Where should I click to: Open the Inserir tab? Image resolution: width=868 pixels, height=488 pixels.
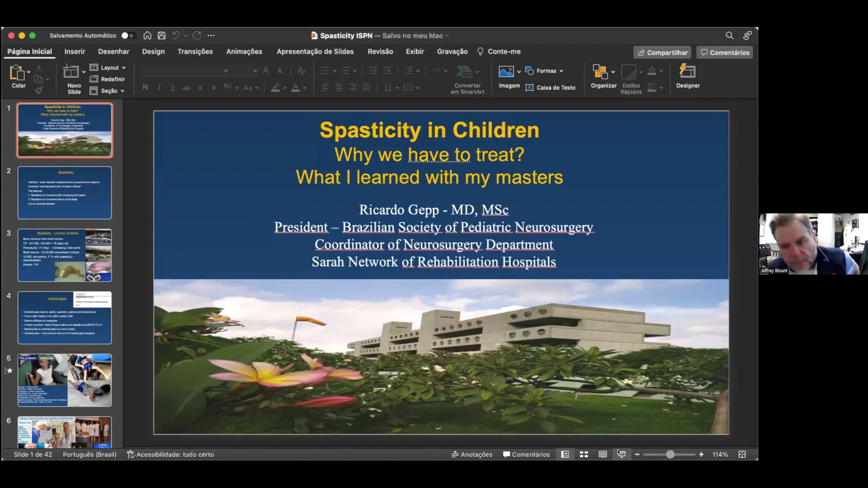click(75, 52)
